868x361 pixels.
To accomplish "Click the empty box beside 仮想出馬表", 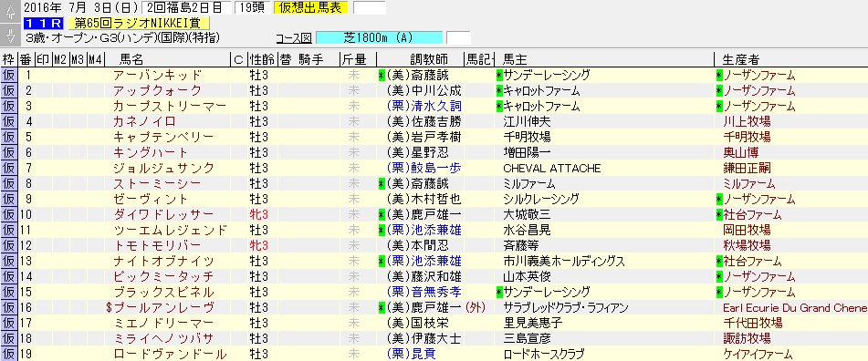I will point(370,7).
